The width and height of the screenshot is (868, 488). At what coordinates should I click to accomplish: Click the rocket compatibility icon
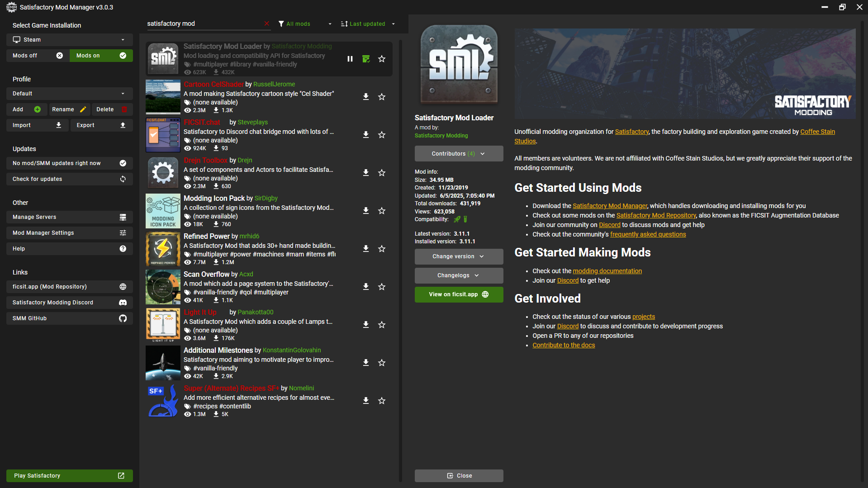[457, 219]
